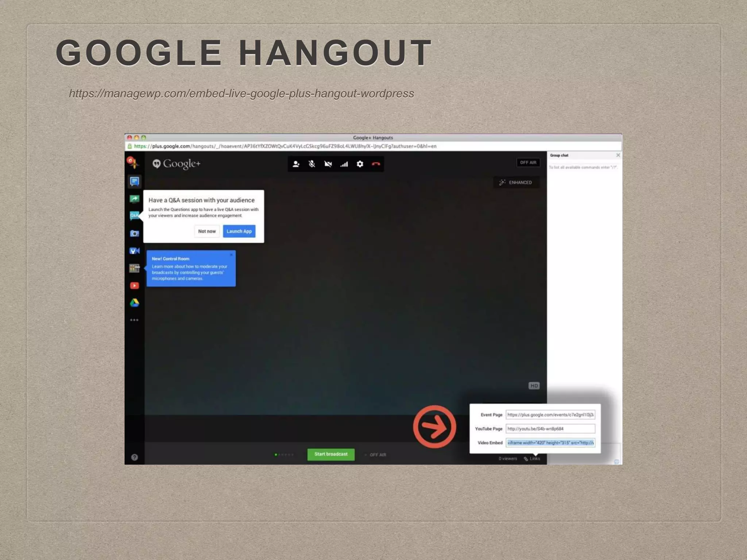Click the Start broadcast button
This screenshot has height=560, width=747.
point(331,454)
